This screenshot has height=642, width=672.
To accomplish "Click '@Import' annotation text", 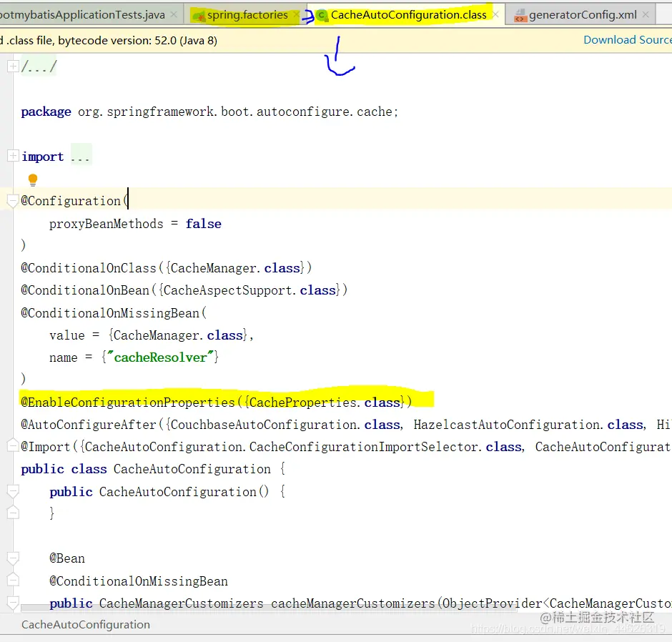I will (x=46, y=447).
